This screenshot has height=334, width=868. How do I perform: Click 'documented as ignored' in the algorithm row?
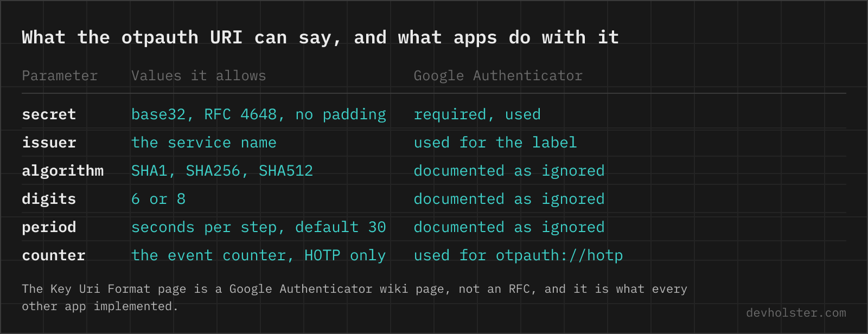[x=509, y=171]
